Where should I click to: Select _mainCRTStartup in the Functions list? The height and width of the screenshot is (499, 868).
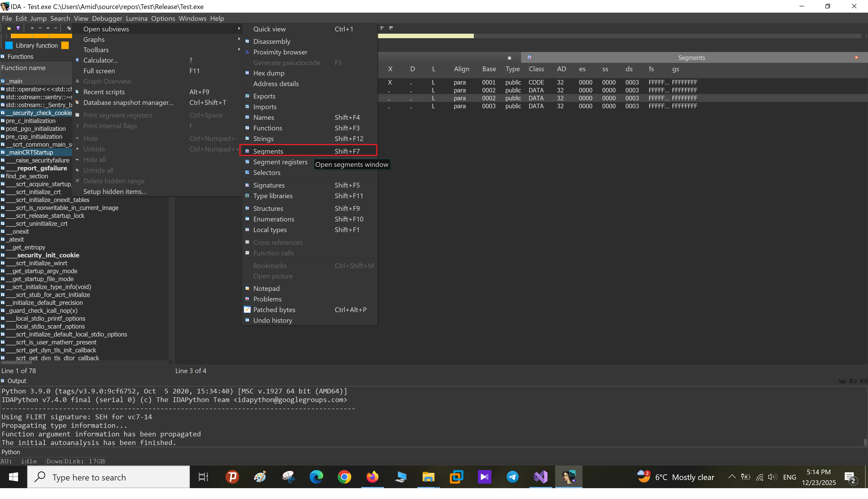pos(29,152)
